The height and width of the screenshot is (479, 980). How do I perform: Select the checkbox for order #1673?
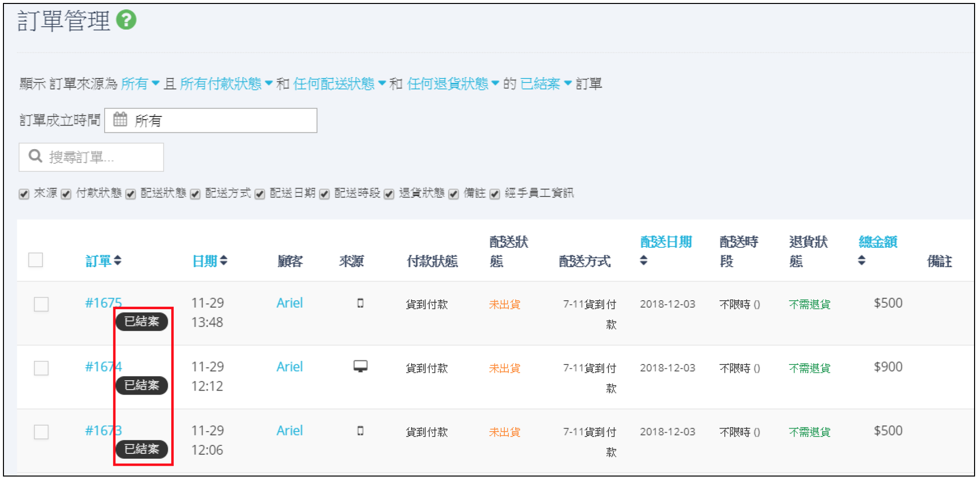coord(41,432)
